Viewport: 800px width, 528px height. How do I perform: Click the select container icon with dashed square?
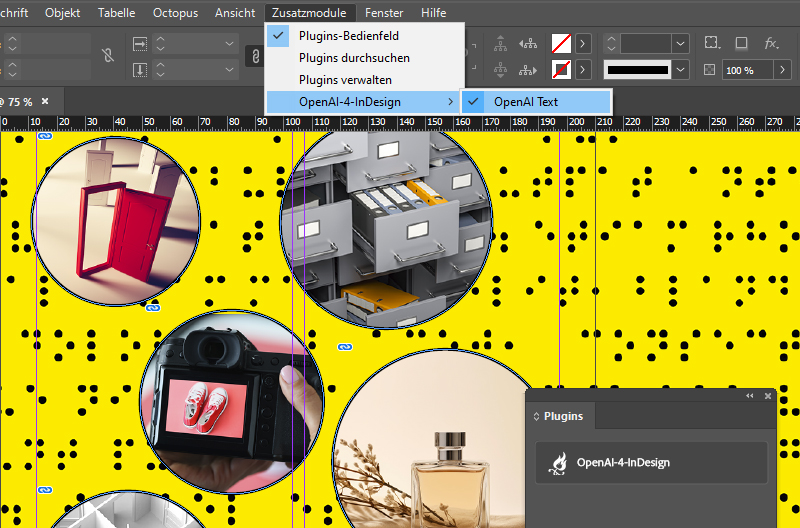[711, 44]
